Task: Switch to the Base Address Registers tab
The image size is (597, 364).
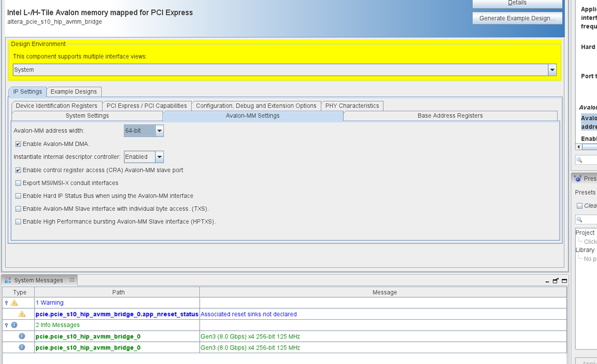Action: [x=449, y=116]
